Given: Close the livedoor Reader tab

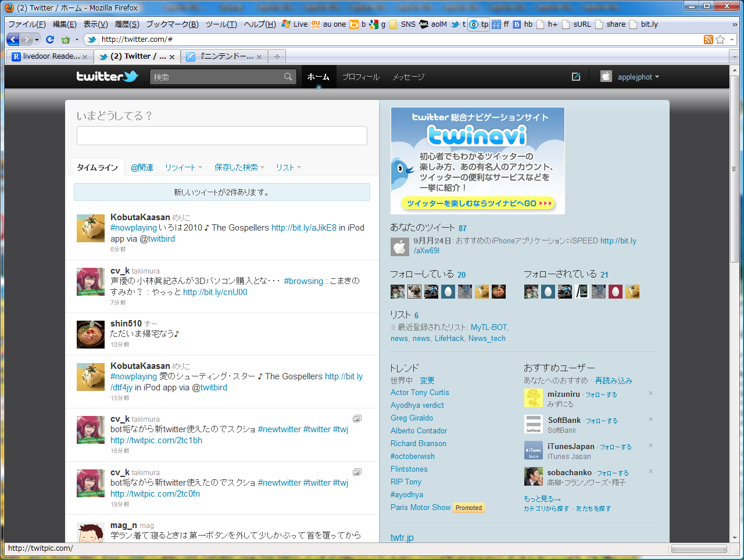Looking at the screenshot, I should coord(85,57).
